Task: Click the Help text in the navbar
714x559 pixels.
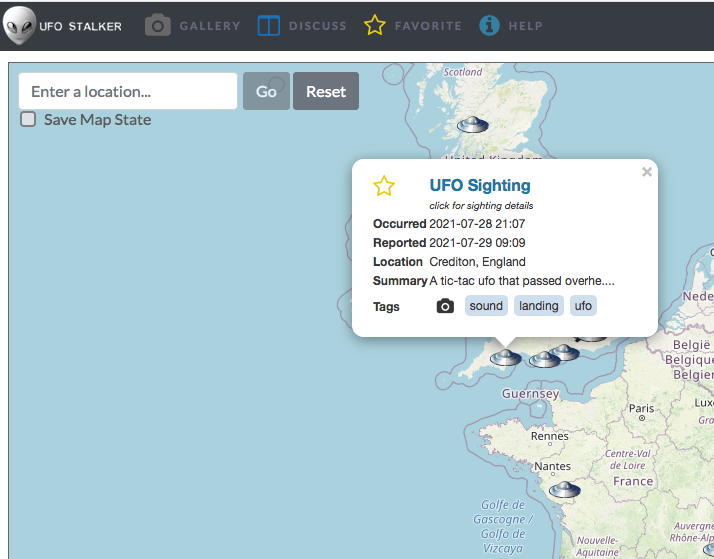Action: tap(524, 26)
